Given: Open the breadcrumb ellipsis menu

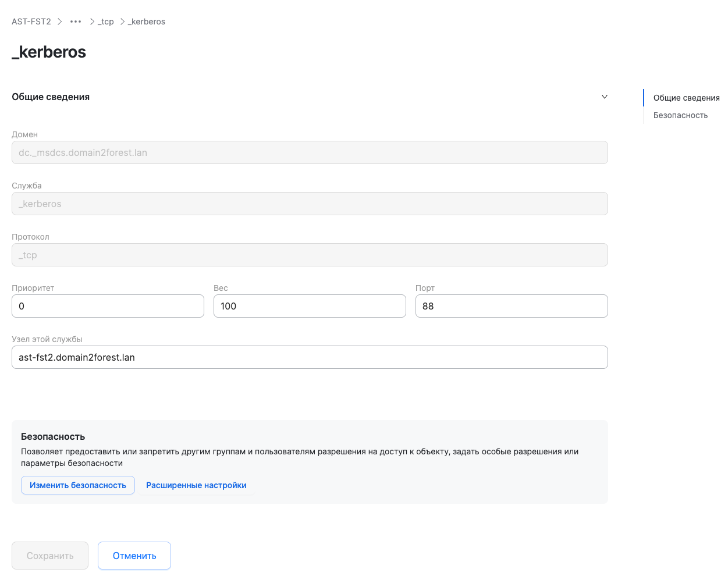Looking at the screenshot, I should [75, 21].
